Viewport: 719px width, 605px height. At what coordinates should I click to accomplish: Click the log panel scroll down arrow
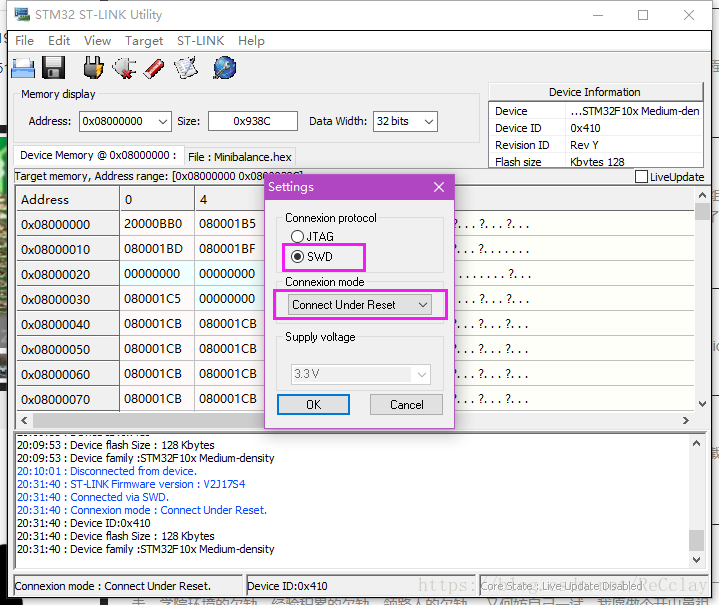pos(696,560)
